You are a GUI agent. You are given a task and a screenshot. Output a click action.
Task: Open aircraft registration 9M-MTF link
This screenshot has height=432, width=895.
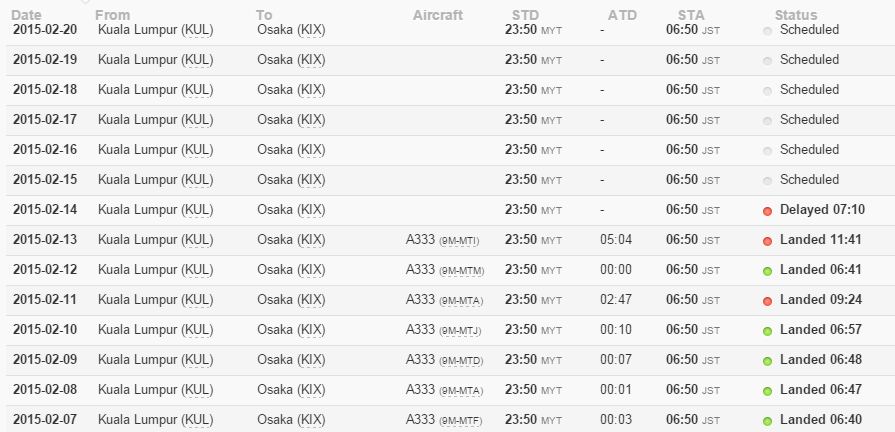click(x=461, y=421)
